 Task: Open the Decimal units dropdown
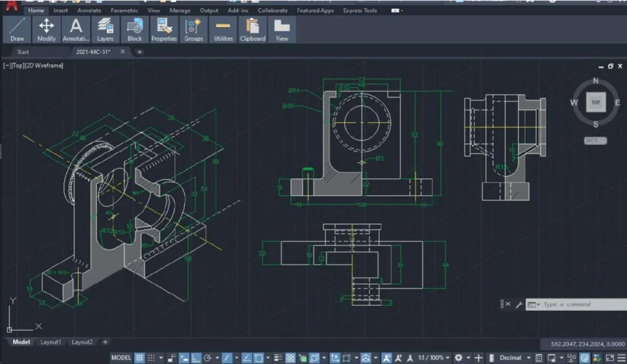coord(513,358)
